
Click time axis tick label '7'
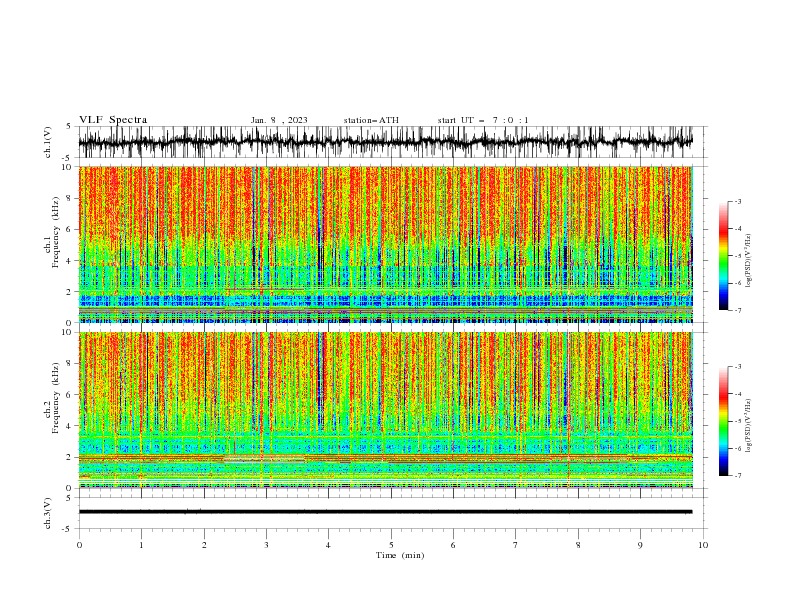(x=516, y=545)
